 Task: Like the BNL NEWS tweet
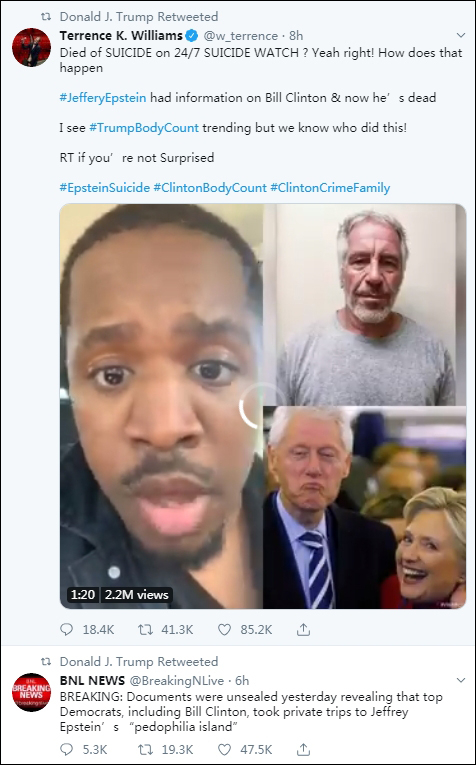coord(224,749)
